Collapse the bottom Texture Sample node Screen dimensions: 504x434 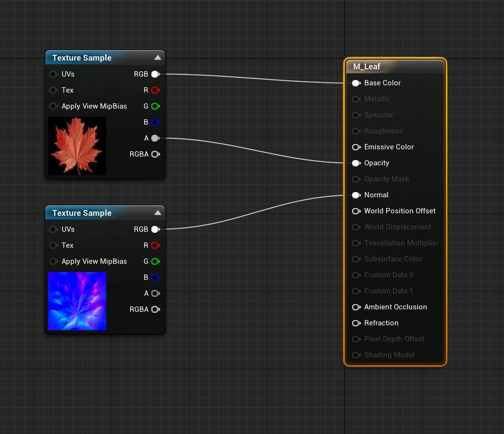coord(158,212)
